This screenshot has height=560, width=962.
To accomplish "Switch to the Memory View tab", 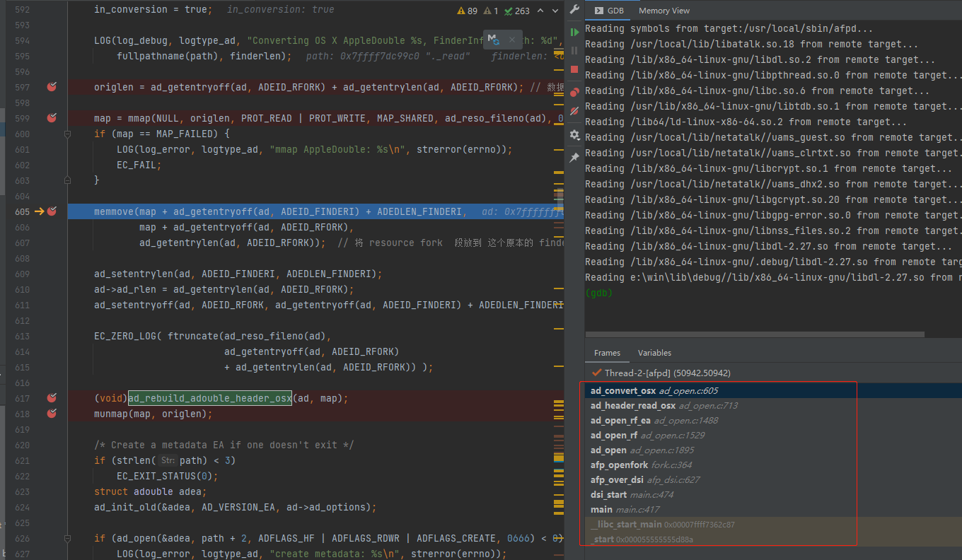I will click(x=663, y=11).
